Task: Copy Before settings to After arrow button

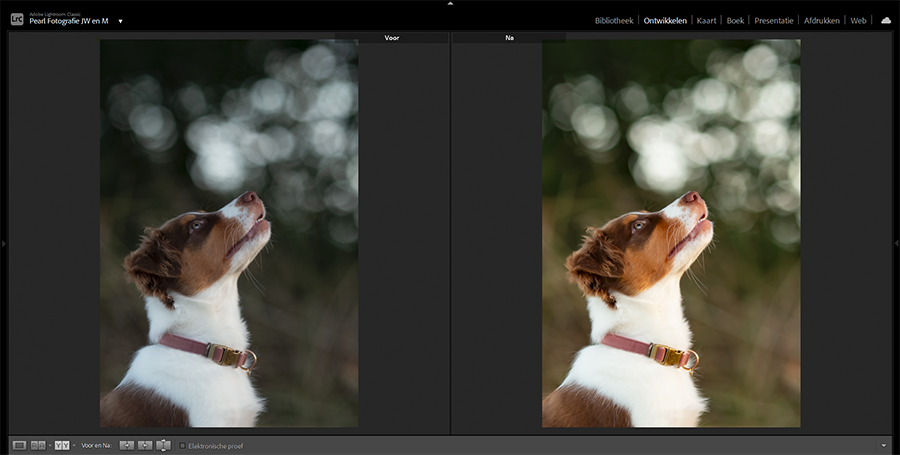Action: pos(127,445)
